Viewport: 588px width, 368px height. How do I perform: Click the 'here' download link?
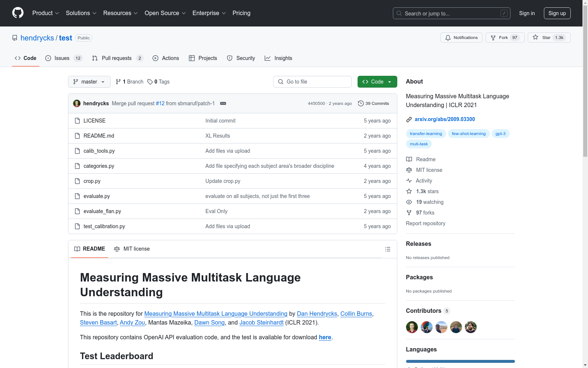point(325,337)
